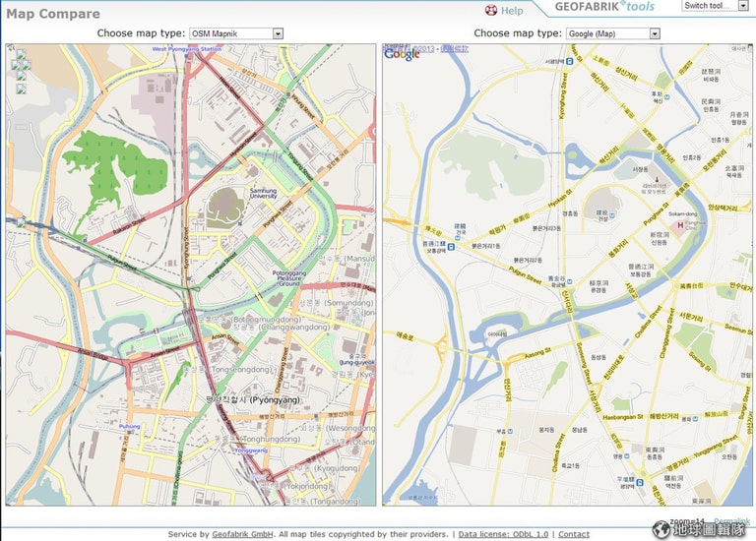Open the Data license: ODbL 1.0 link
The height and width of the screenshot is (541, 756).
pyautogui.click(x=503, y=534)
